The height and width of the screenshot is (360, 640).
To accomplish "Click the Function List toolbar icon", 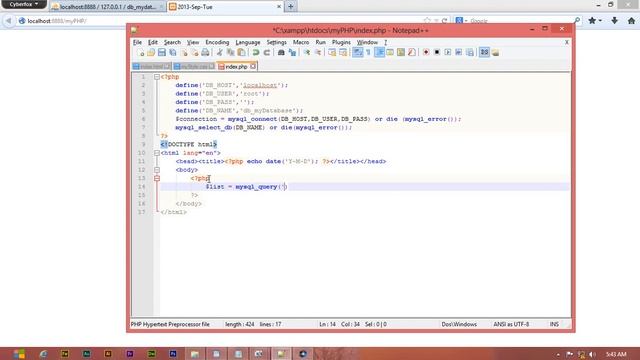I will pos(412,53).
